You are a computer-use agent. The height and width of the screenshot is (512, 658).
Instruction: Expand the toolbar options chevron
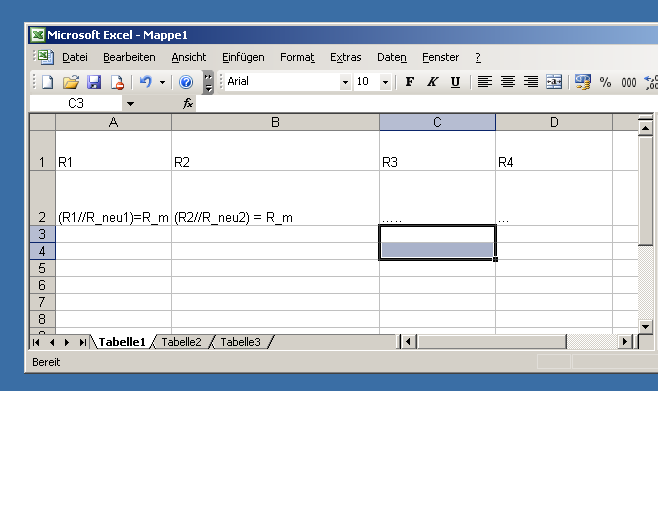pyautogui.click(x=208, y=82)
